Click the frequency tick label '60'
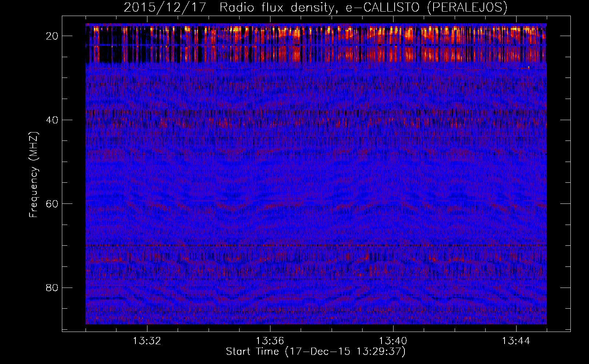This screenshot has width=589, height=364. 52,204
